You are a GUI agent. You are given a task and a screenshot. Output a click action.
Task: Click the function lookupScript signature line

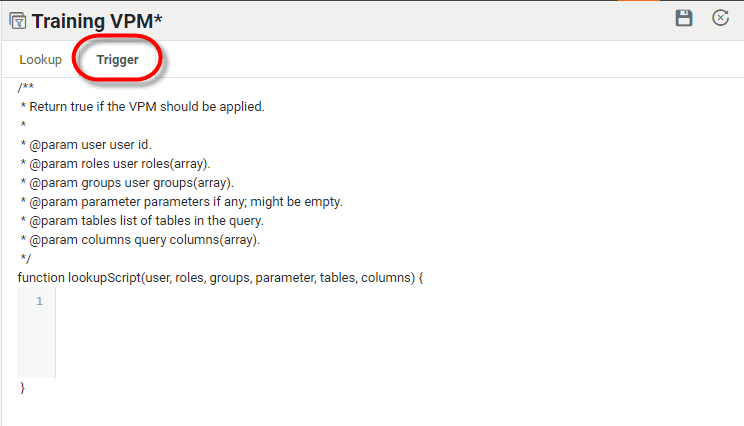(x=220, y=277)
